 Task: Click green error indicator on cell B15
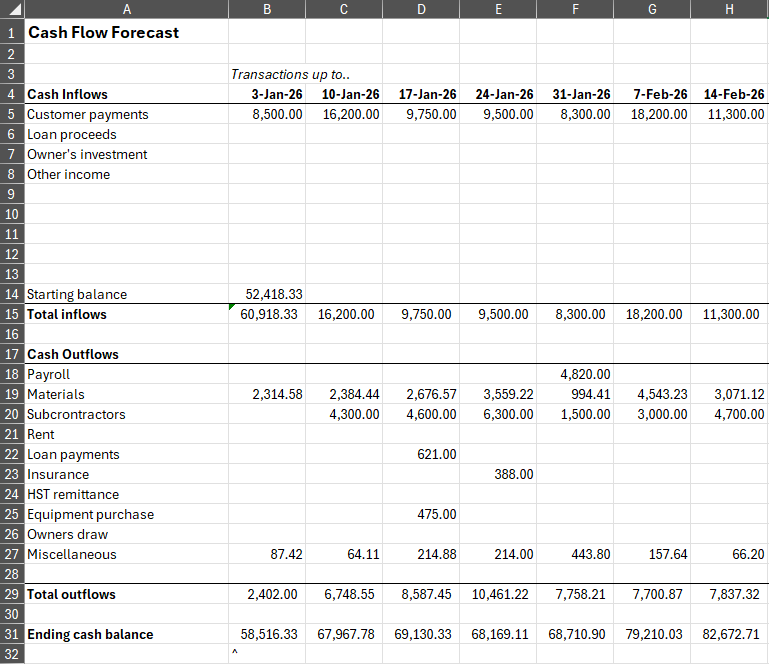coord(232,307)
